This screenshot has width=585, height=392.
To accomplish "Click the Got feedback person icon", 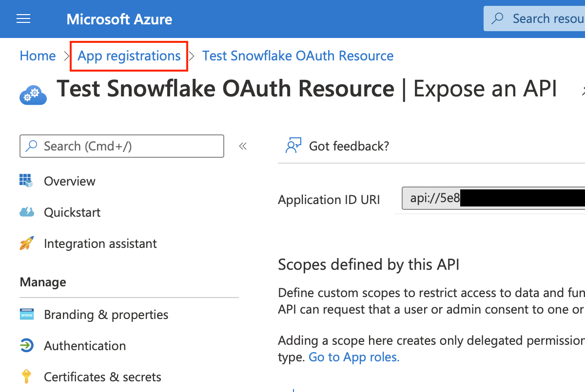I will (x=292, y=145).
